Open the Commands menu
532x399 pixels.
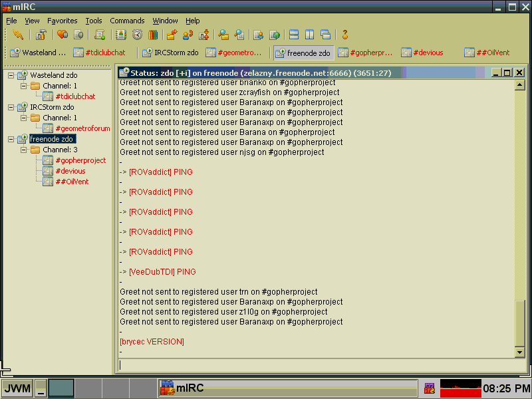click(x=127, y=21)
